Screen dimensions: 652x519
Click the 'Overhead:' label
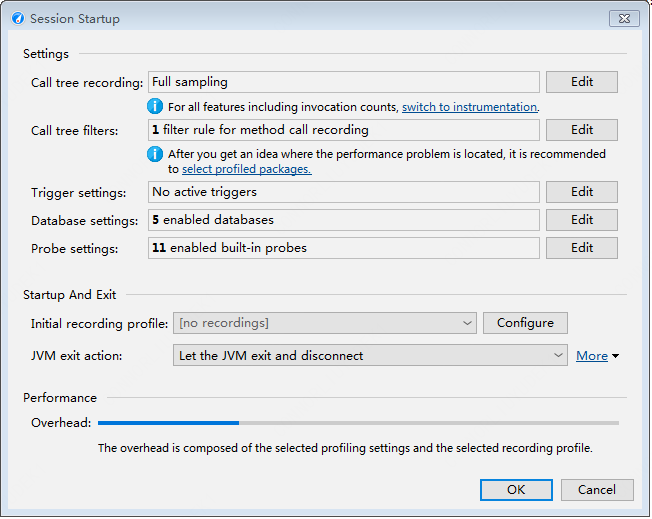(61, 423)
